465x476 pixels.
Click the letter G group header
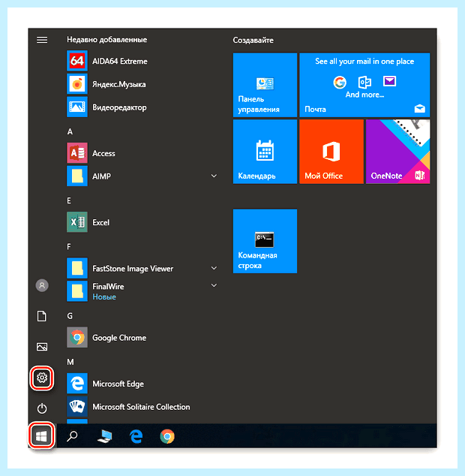(70, 316)
